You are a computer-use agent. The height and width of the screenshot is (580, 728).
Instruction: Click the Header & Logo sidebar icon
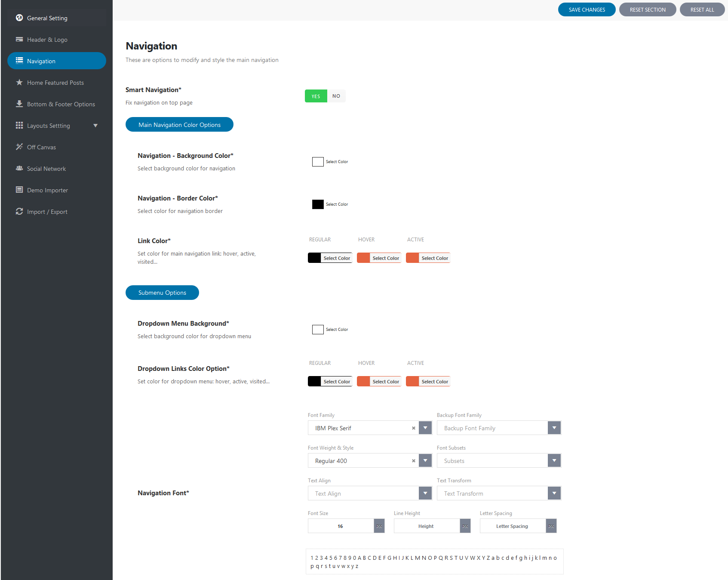pos(19,39)
